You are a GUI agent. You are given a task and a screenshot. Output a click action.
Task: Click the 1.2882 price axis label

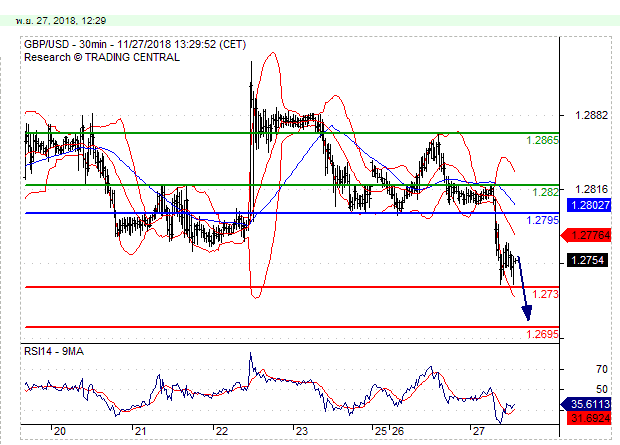[x=591, y=115]
